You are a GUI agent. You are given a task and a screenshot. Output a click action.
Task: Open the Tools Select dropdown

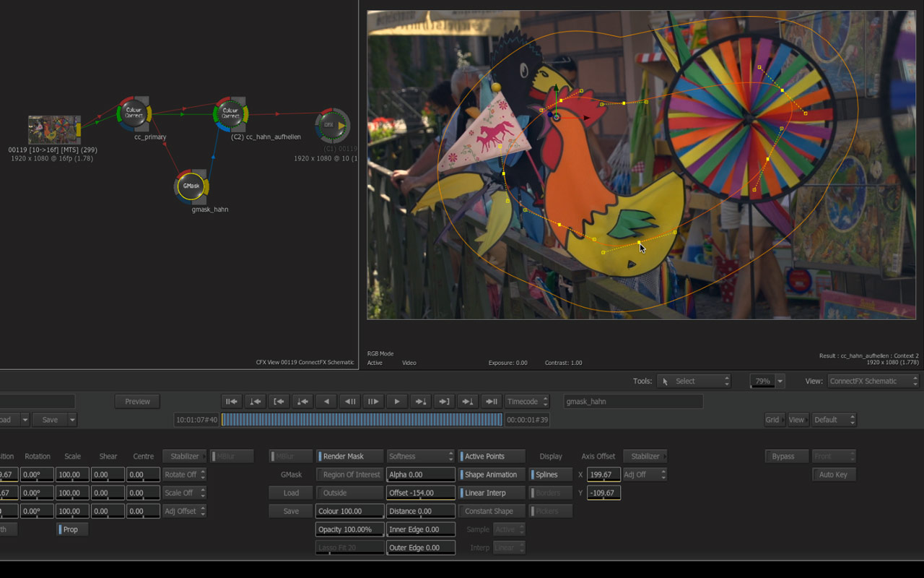[x=693, y=381]
